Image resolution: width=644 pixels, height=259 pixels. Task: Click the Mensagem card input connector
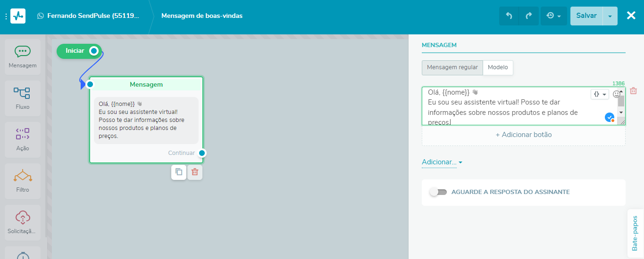tap(90, 84)
